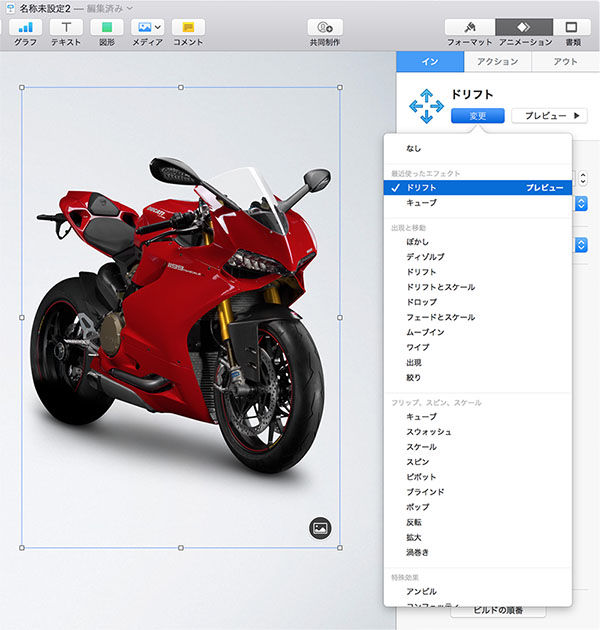Switch to the アクション tab
The width and height of the screenshot is (600, 630).
pos(498,61)
